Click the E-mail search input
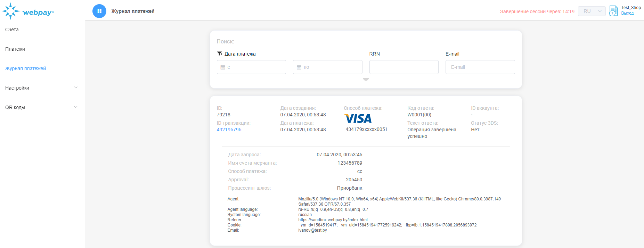 (x=480, y=67)
